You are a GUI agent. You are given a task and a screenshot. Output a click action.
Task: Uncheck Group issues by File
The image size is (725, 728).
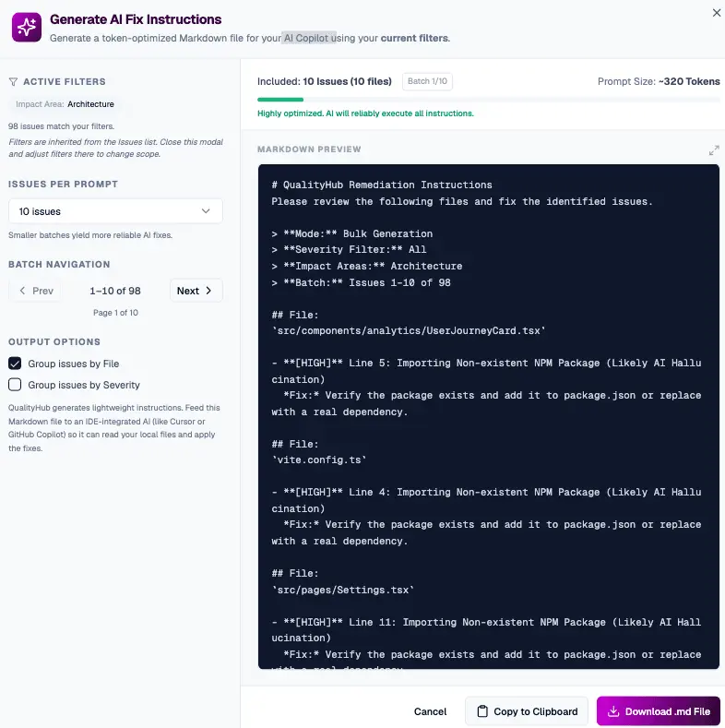click(15, 364)
